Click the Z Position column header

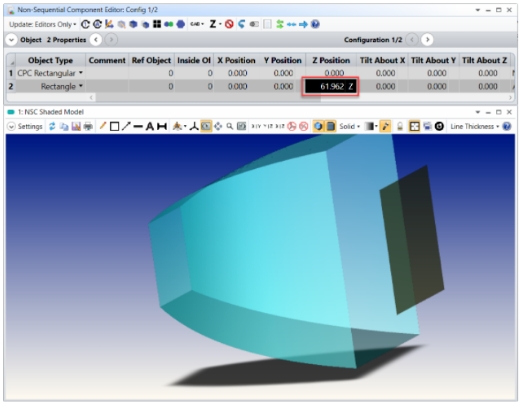point(331,60)
